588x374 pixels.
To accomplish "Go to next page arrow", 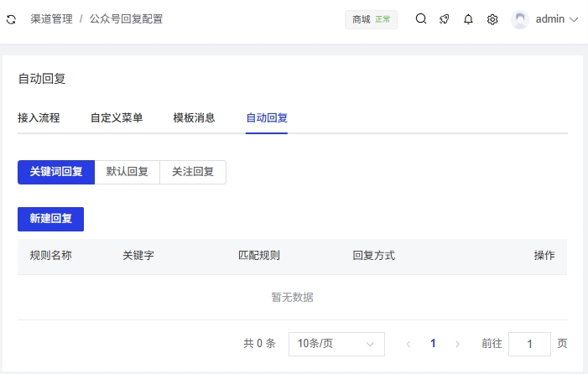I will [x=457, y=344].
